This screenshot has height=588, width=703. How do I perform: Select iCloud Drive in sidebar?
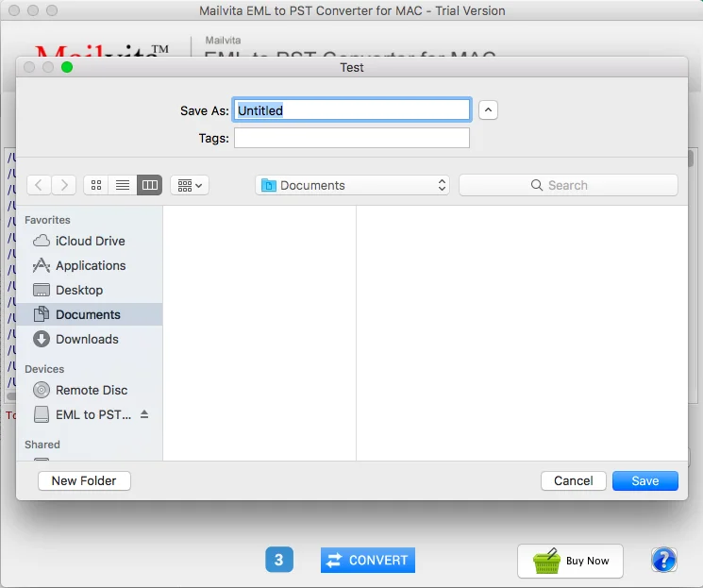click(x=90, y=241)
